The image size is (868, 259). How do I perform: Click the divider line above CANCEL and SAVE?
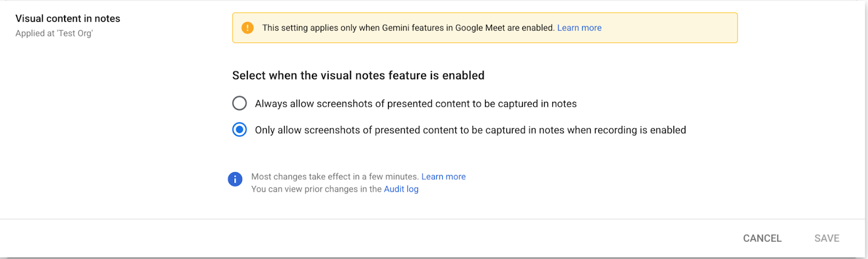pyautogui.click(x=432, y=219)
